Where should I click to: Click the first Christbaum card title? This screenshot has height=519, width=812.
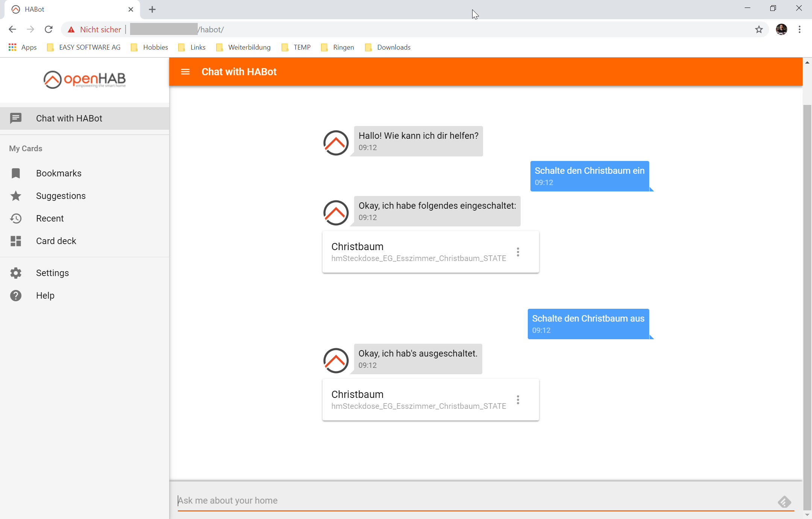pyautogui.click(x=358, y=247)
